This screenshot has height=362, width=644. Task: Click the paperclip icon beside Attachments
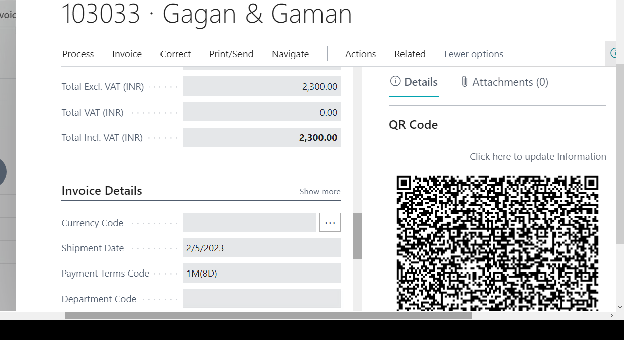click(465, 81)
